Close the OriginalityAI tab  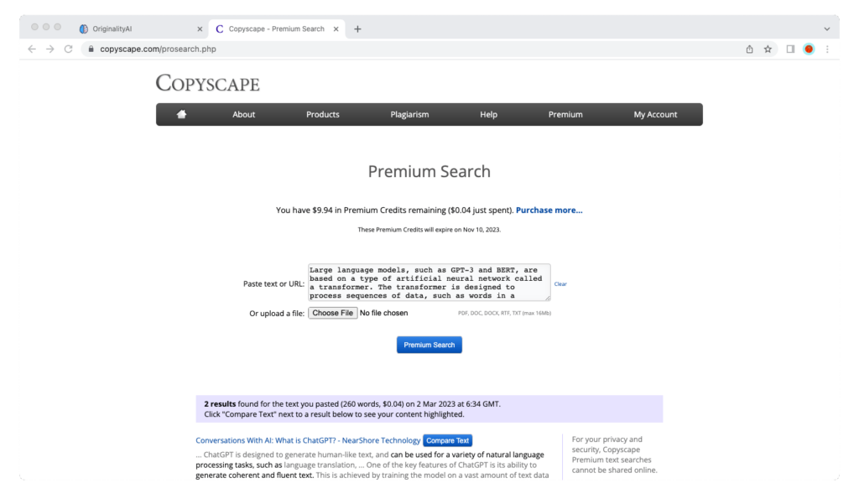click(x=200, y=29)
